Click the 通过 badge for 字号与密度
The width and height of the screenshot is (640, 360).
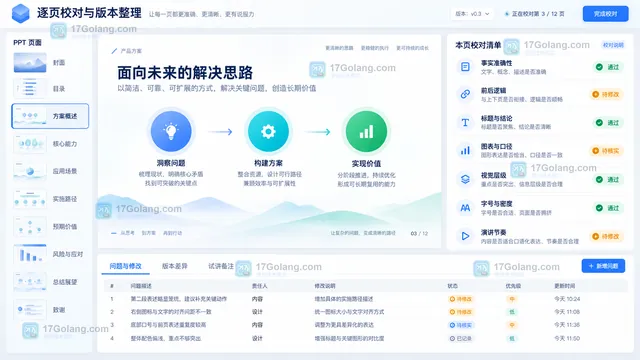pyautogui.click(x=608, y=208)
